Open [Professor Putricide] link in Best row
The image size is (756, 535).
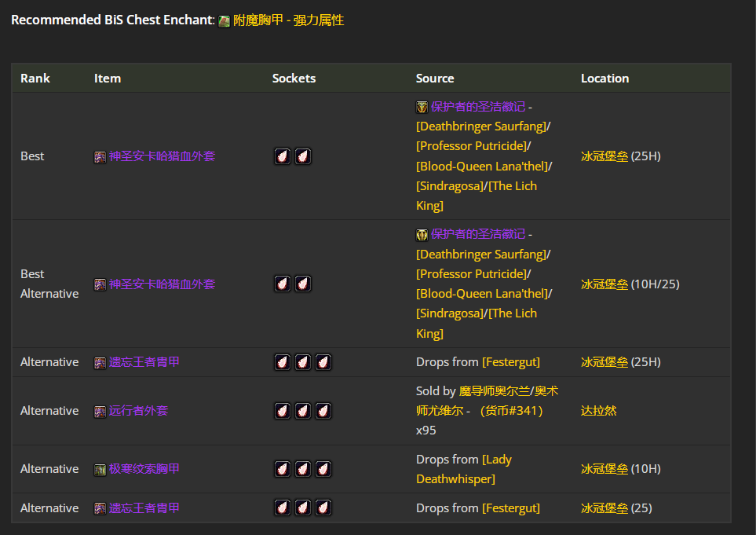tap(471, 146)
